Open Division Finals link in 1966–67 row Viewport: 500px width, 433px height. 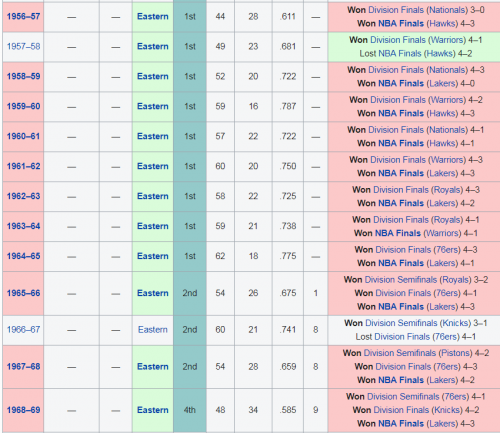(403, 337)
